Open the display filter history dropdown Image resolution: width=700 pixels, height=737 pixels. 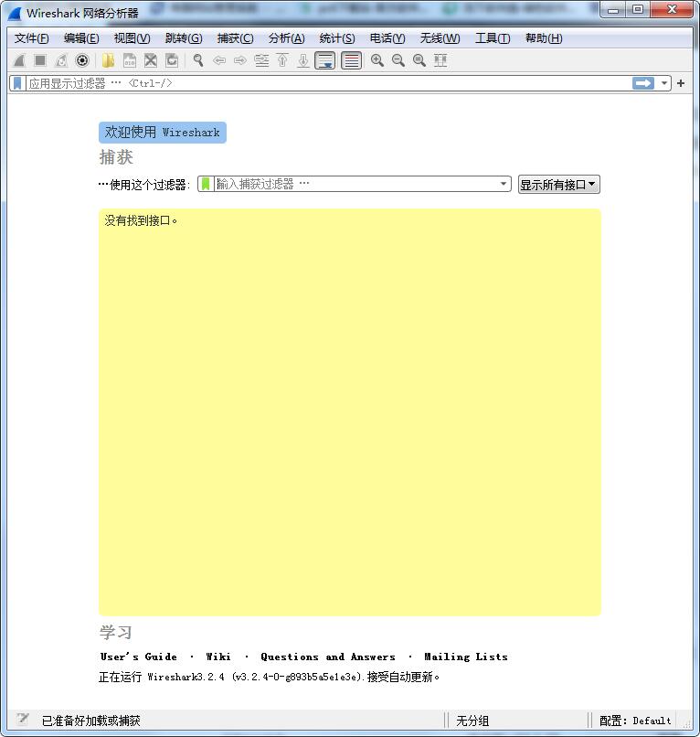pos(663,83)
